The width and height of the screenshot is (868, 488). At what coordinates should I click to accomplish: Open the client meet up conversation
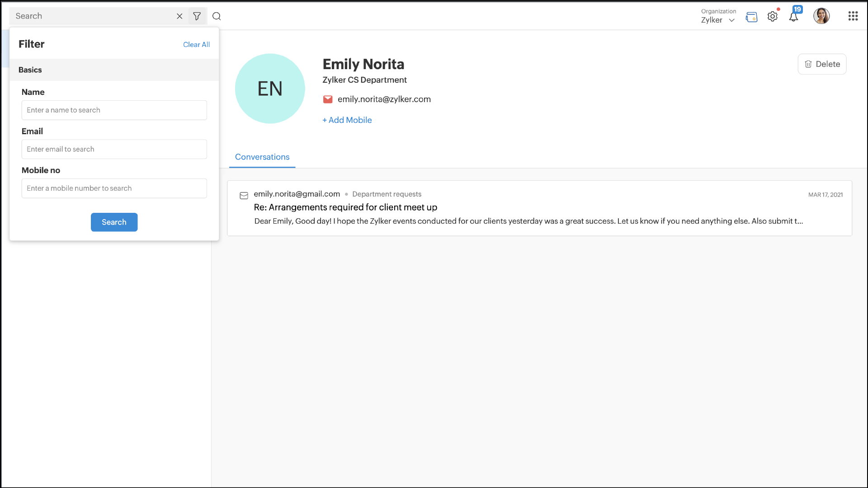345,207
